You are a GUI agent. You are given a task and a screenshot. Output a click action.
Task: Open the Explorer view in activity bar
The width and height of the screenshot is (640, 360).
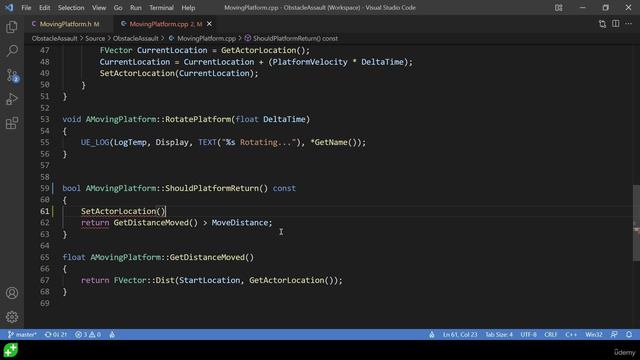tap(12, 27)
